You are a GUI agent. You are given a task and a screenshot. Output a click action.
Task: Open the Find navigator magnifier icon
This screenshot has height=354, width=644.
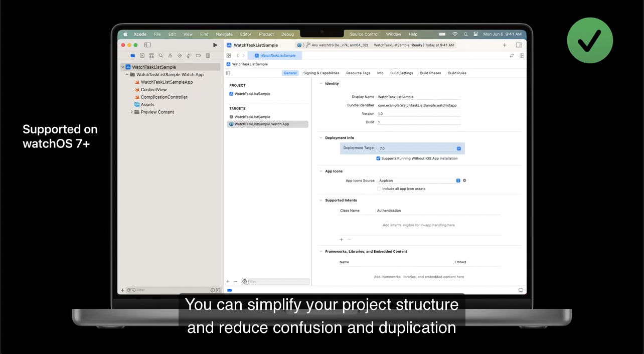160,56
